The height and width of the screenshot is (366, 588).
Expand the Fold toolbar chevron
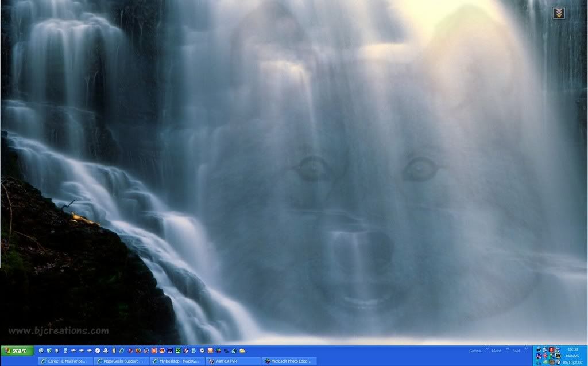[525, 349]
